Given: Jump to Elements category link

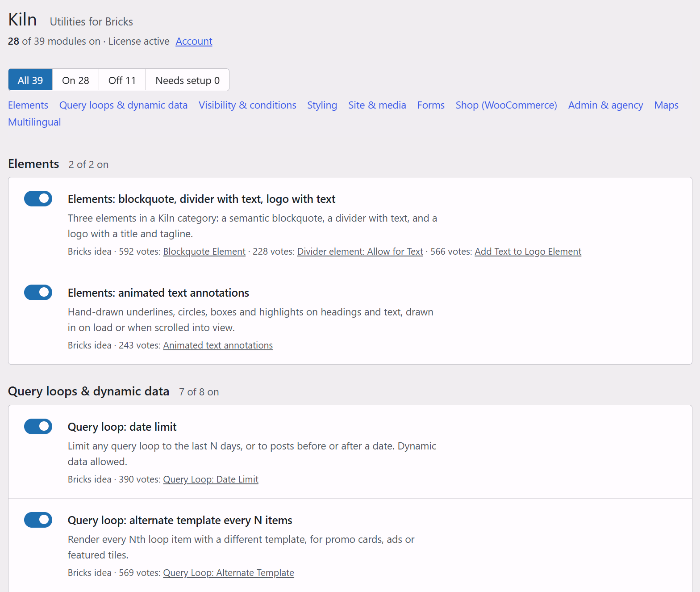Looking at the screenshot, I should click(28, 105).
